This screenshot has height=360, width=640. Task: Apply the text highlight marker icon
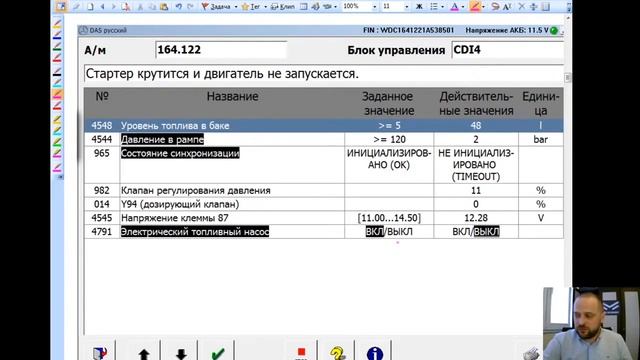point(475,6)
